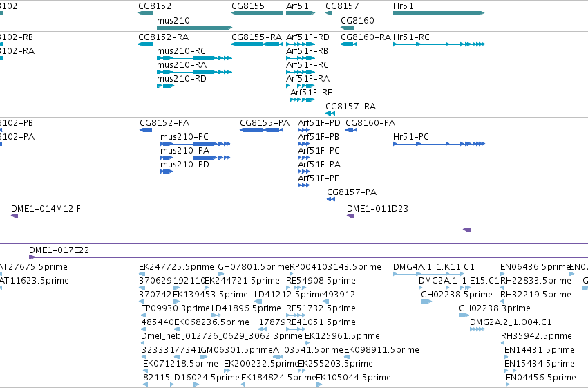
Task: Select EST GH02238.3prime
Action: point(464,315)
